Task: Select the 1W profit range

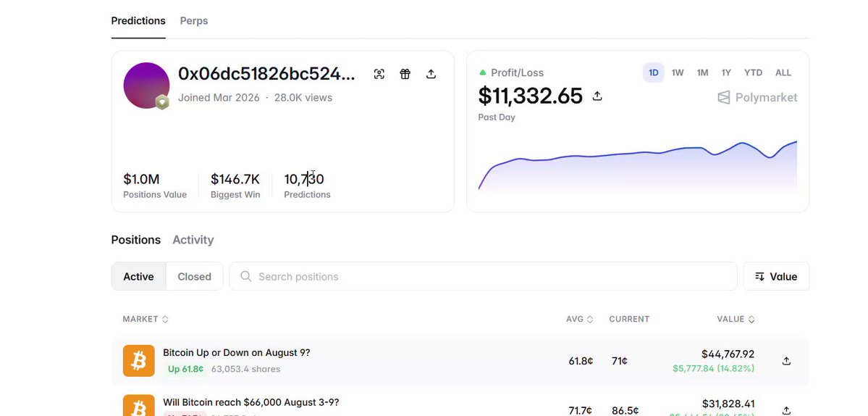Action: coord(678,72)
